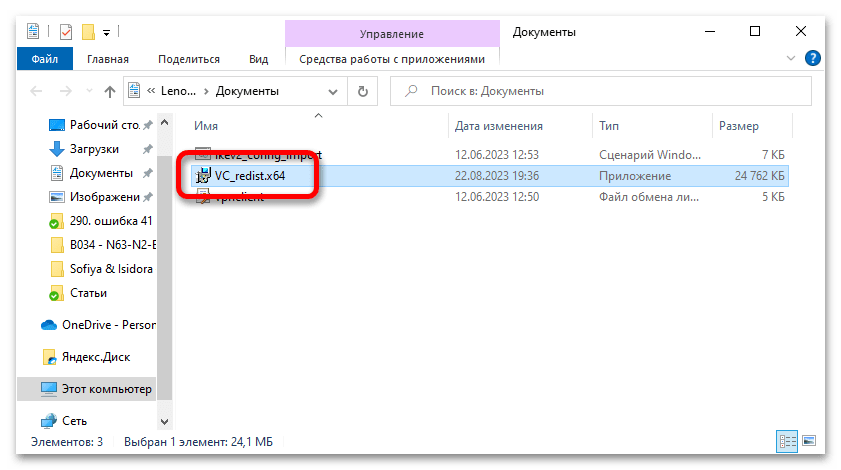Click Документы in the address breadcrumb
Screen dimensions: 841x470
[x=247, y=91]
